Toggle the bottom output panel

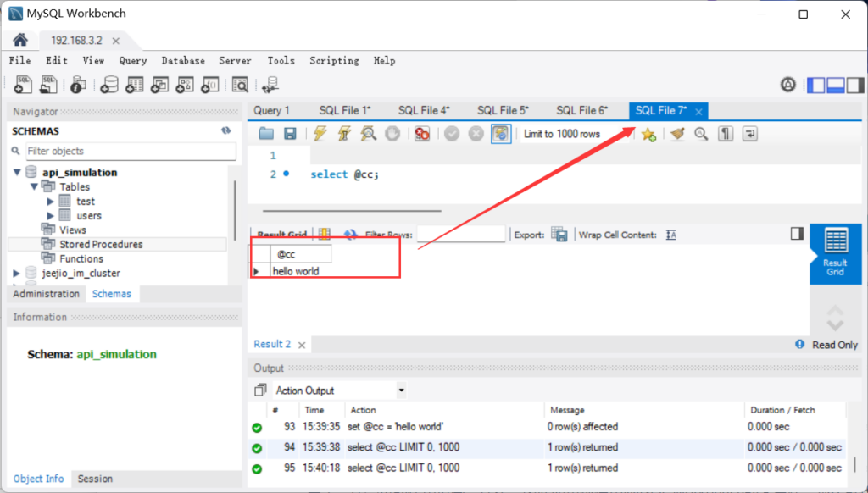click(835, 85)
